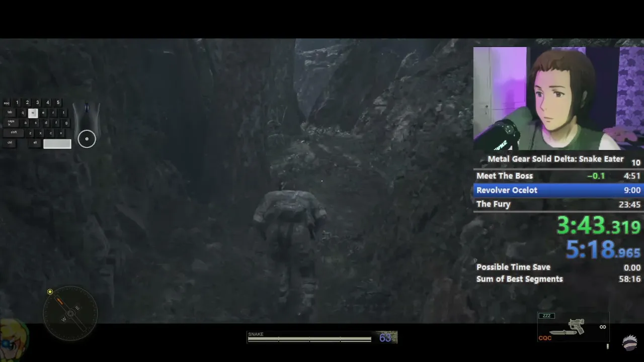Click the number 4 key in overlay
This screenshot has width=644, height=362.
click(48, 103)
